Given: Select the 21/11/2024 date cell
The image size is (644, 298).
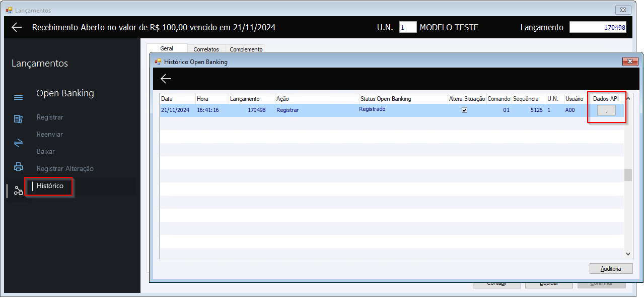Looking at the screenshot, I should coord(177,110).
